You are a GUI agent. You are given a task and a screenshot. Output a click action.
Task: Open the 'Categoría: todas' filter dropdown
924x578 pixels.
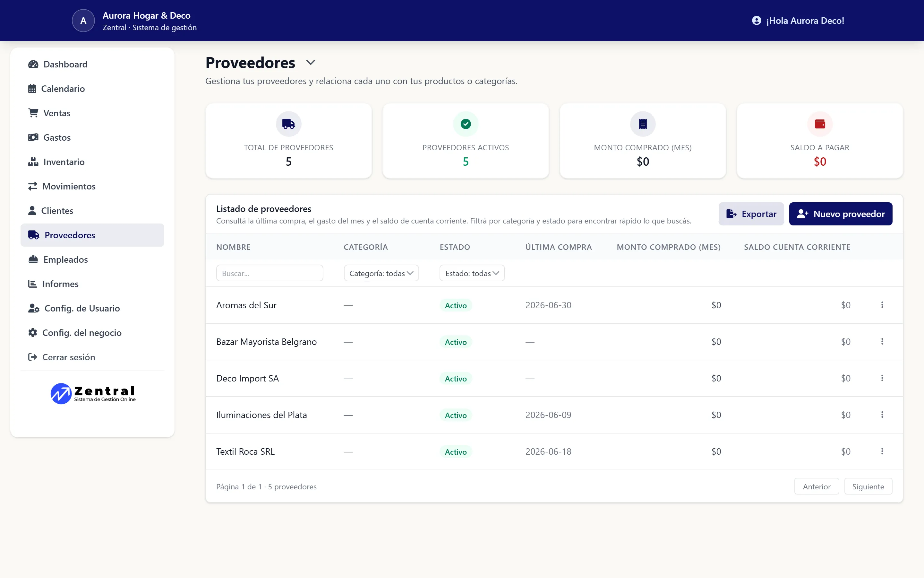[x=381, y=273]
